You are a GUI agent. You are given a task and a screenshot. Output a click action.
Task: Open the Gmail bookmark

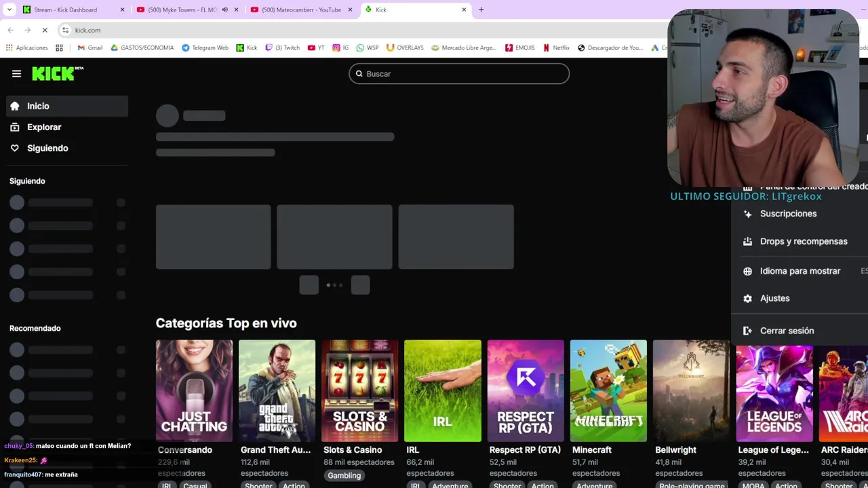click(x=90, y=47)
